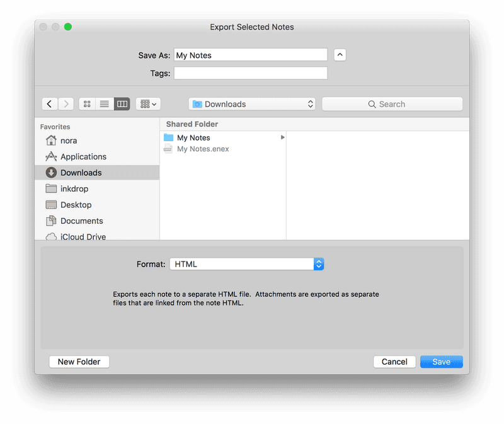Select the icon view mode
The height and width of the screenshot is (424, 504).
(x=86, y=103)
